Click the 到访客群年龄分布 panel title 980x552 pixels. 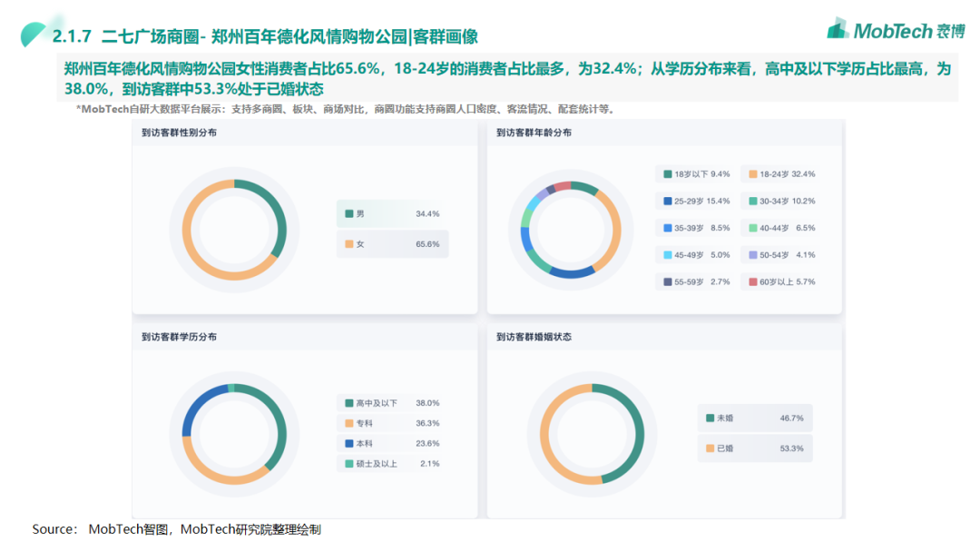534,133
